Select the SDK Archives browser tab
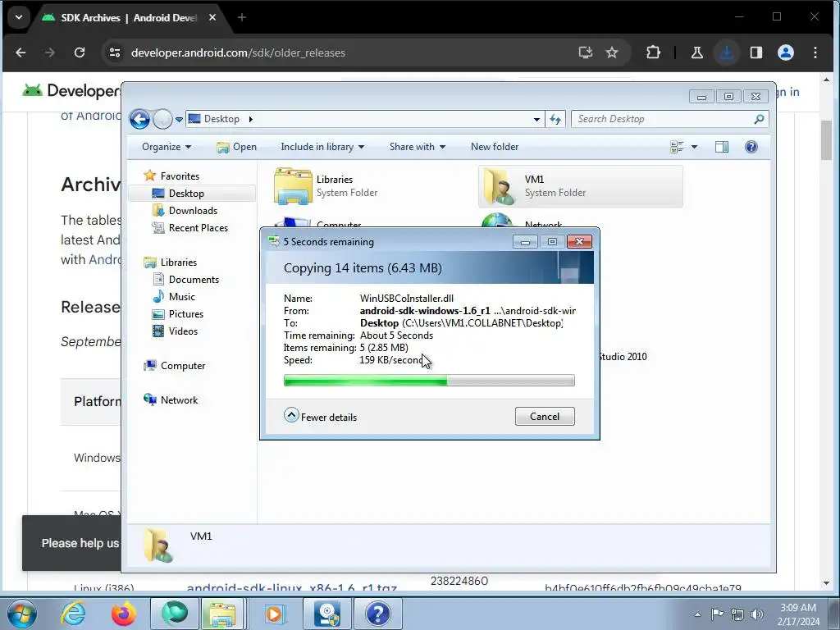Viewport: 840px width, 630px height. click(x=129, y=18)
